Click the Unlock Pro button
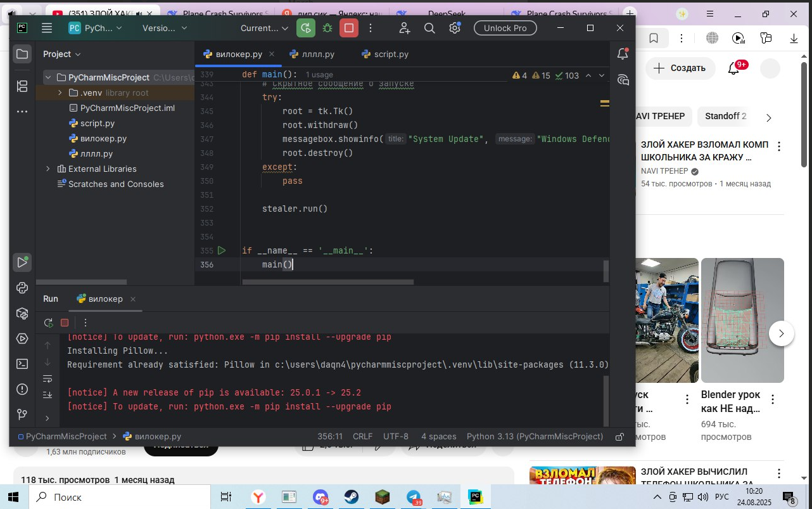This screenshot has height=509, width=812. 505,28
